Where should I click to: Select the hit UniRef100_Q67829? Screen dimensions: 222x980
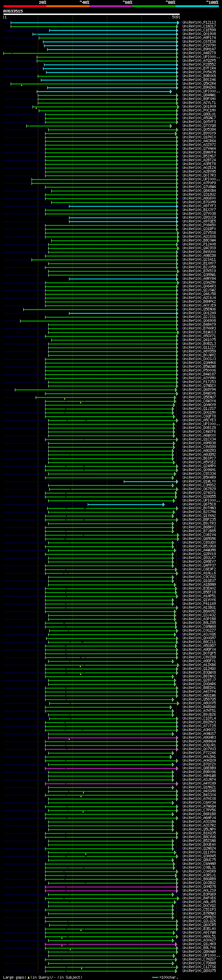(199, 489)
